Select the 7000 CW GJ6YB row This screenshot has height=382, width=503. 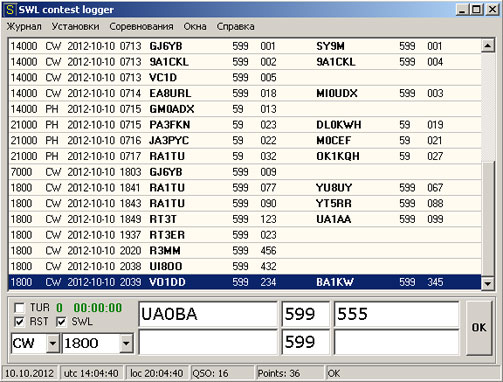pos(245,172)
